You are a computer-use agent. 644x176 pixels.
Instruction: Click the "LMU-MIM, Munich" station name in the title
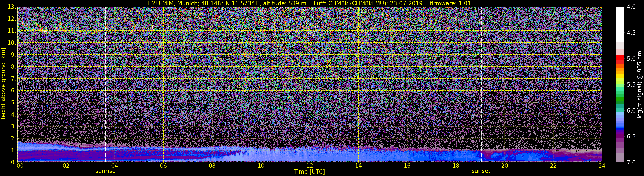174,3
